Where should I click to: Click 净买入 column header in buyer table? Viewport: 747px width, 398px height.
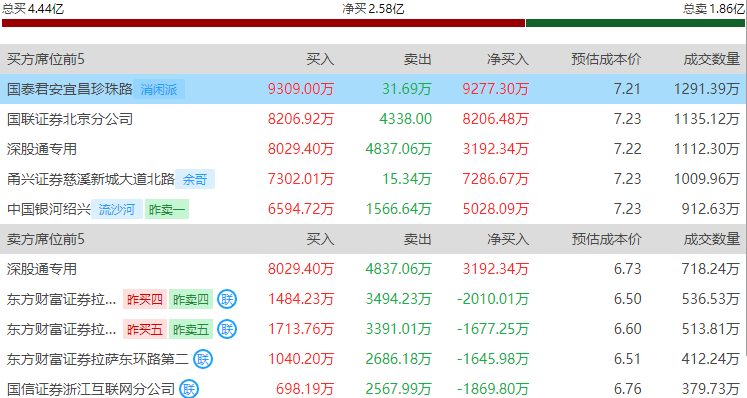pyautogui.click(x=508, y=59)
